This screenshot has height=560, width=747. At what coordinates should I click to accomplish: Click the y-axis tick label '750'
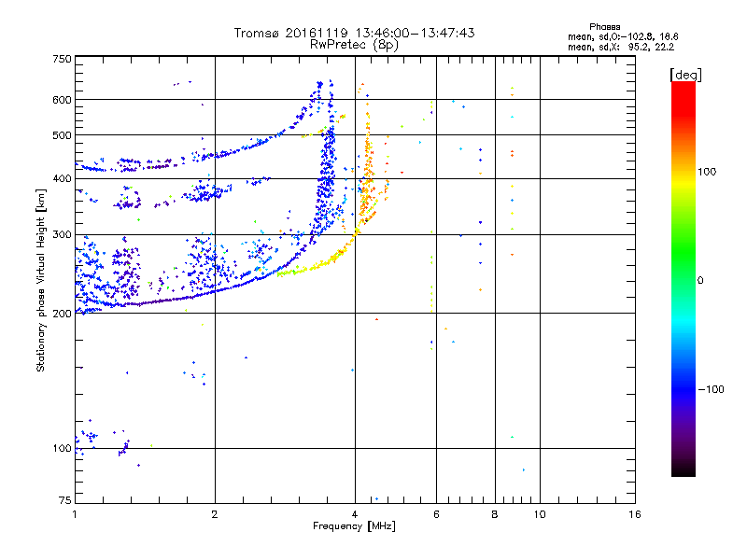[62, 59]
